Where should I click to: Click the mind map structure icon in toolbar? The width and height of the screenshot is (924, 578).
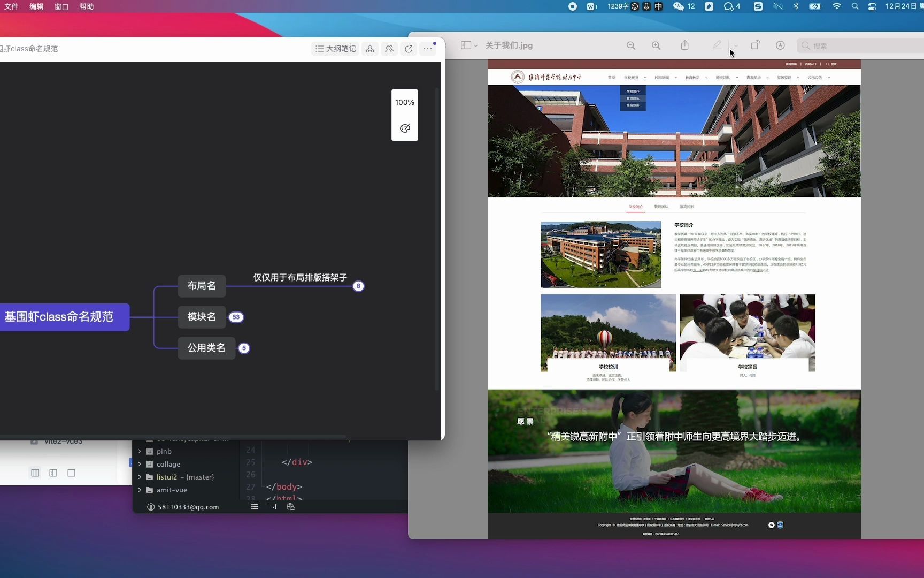370,49
